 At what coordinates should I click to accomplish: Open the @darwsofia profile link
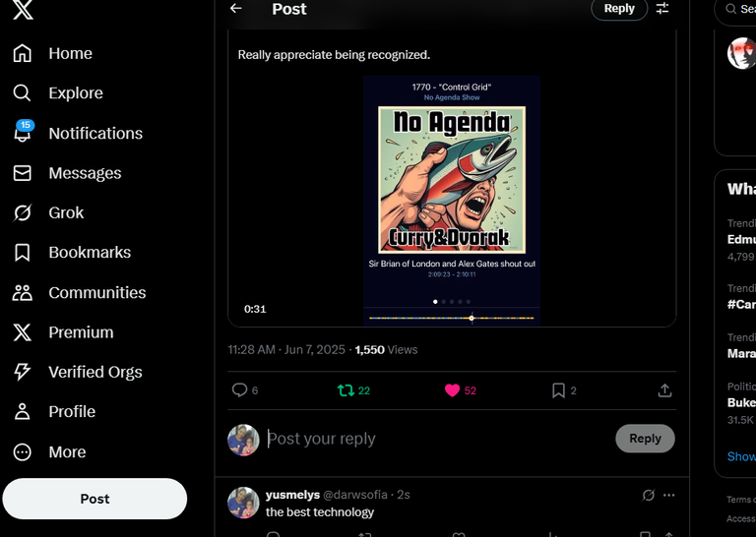click(354, 495)
